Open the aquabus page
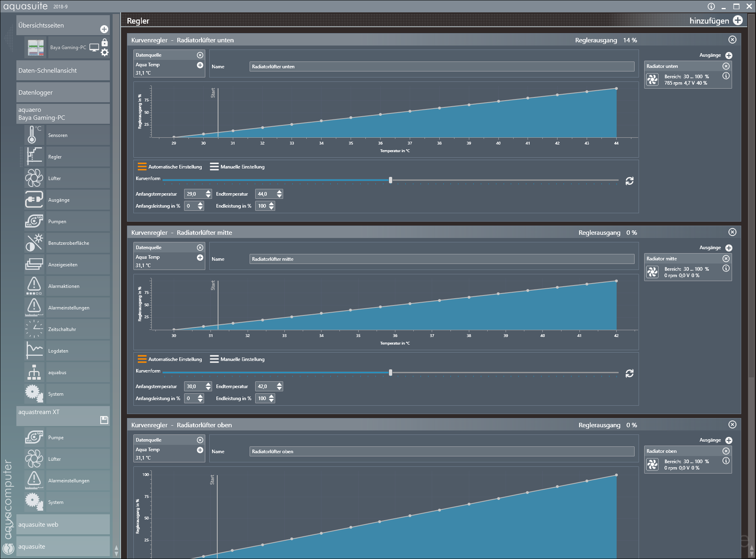The height and width of the screenshot is (559, 756). click(x=67, y=372)
